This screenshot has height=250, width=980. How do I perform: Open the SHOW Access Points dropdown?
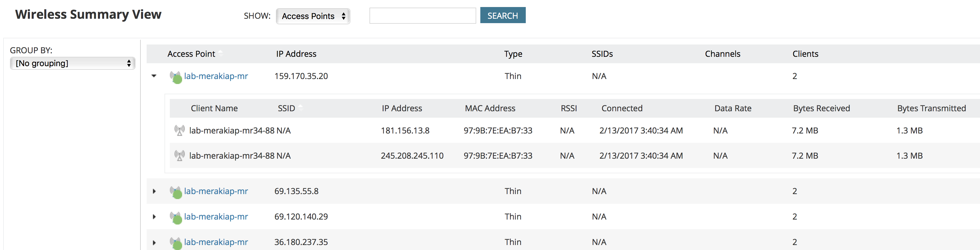coord(313,16)
